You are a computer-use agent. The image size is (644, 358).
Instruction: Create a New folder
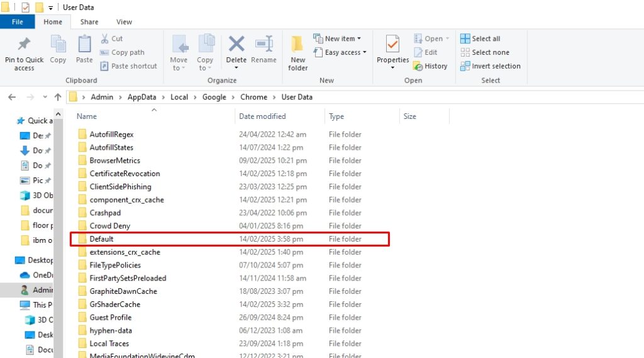point(297,53)
